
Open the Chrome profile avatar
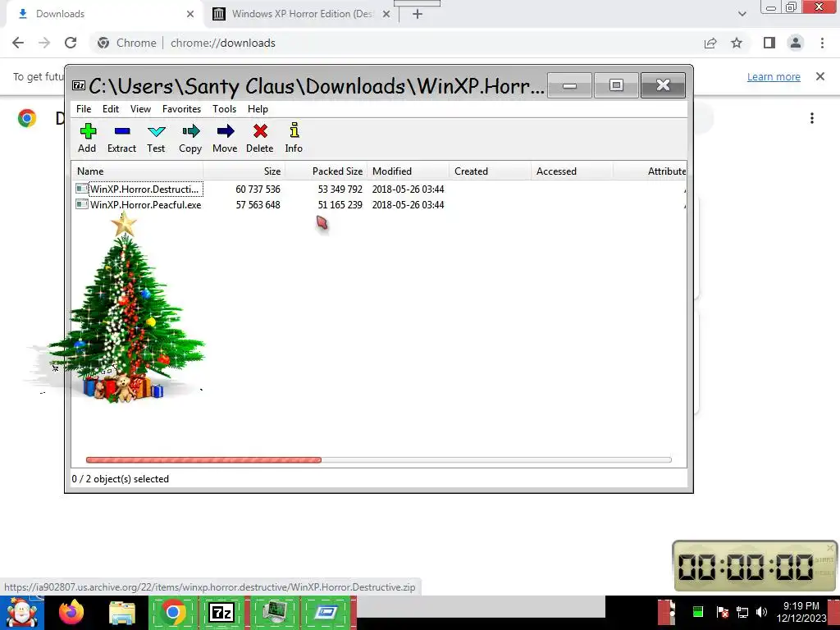pyautogui.click(x=796, y=43)
